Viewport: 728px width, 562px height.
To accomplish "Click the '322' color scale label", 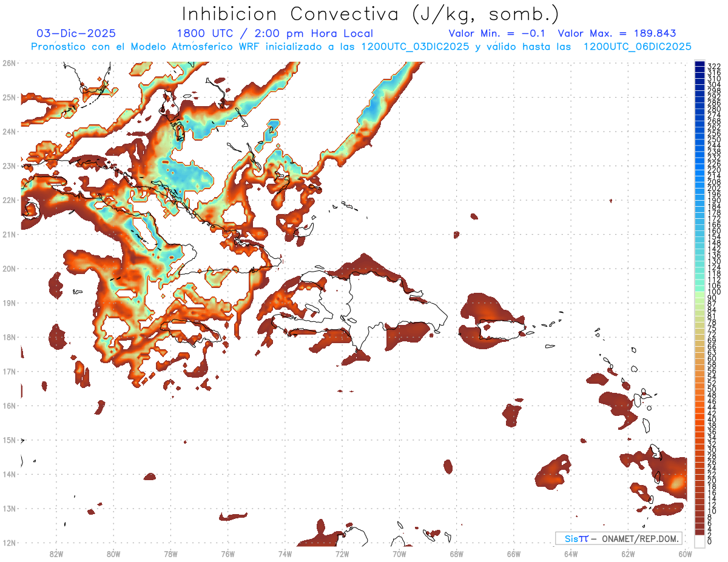I will tap(714, 65).
